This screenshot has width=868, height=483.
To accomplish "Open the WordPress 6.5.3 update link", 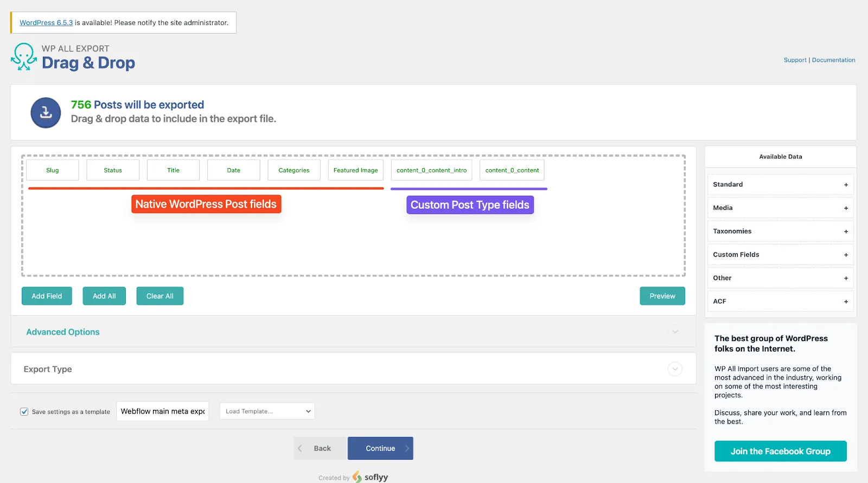I will click(x=46, y=23).
